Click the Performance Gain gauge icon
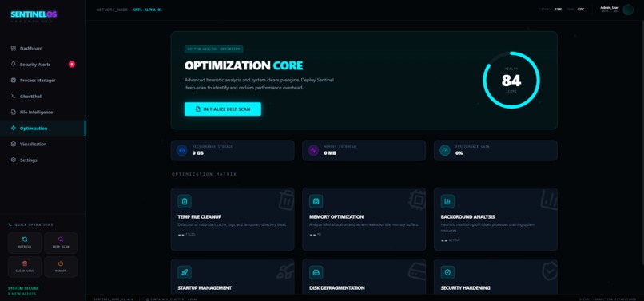Image resolution: width=644 pixels, height=301 pixels. (x=445, y=150)
